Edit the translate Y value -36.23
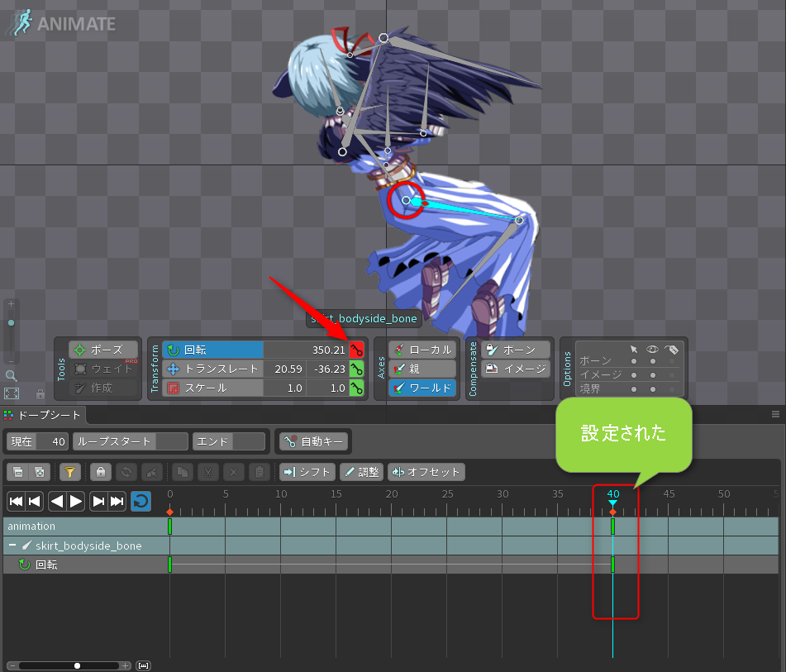The height and width of the screenshot is (672, 786). point(328,369)
